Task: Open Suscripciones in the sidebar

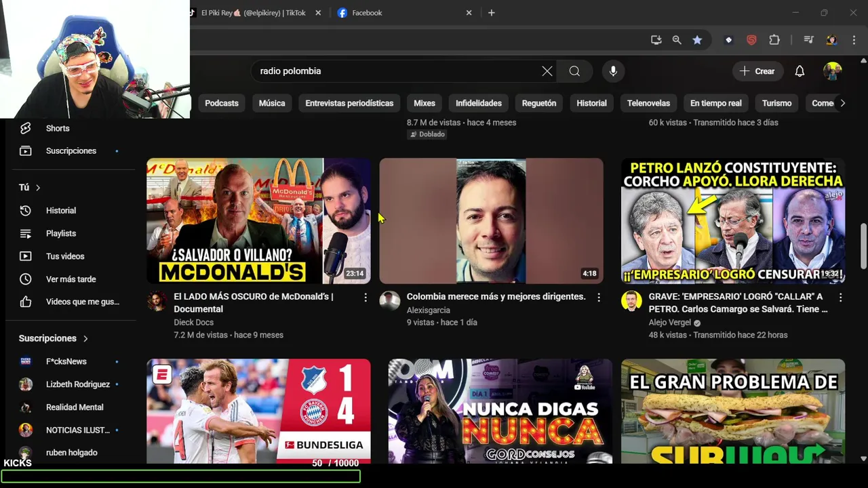Action: [71, 150]
